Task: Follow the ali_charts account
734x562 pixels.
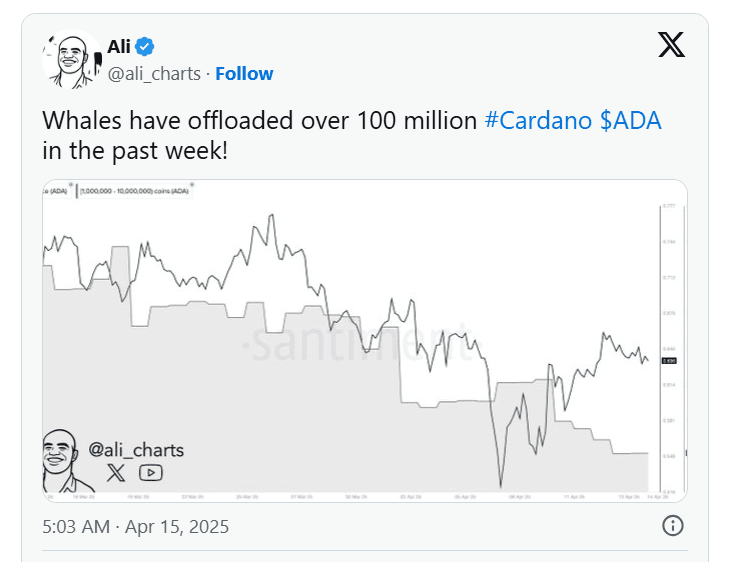Action: click(x=244, y=74)
